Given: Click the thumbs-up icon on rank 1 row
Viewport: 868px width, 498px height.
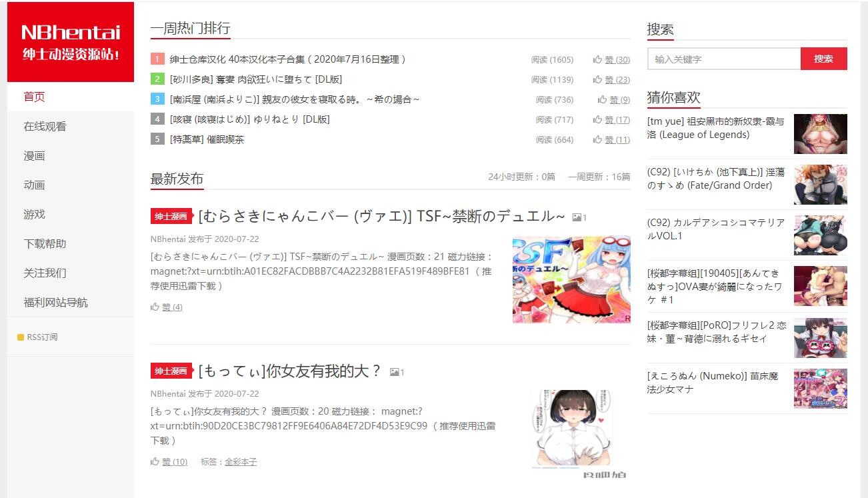Looking at the screenshot, I should (x=597, y=59).
